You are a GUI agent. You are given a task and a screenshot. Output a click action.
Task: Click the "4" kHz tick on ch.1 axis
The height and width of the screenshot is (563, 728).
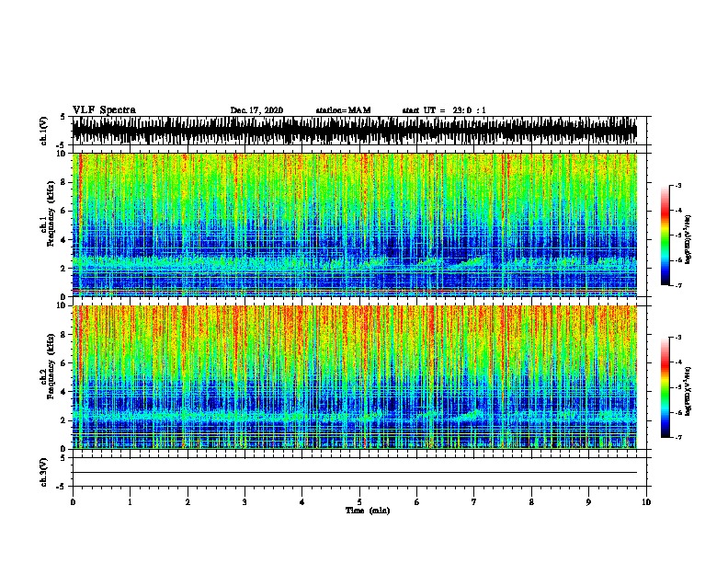[63, 240]
